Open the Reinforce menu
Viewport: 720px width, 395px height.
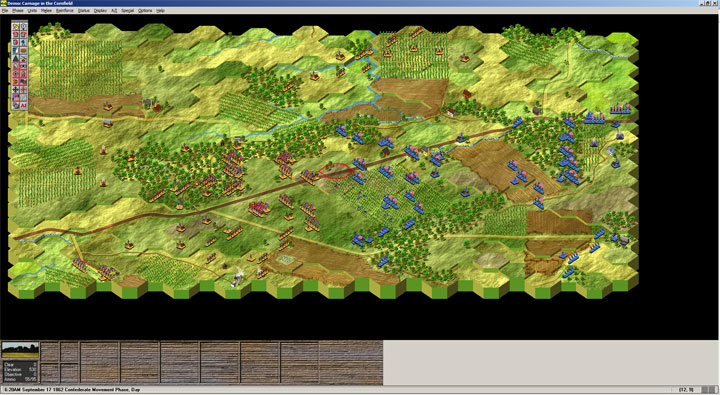point(65,10)
